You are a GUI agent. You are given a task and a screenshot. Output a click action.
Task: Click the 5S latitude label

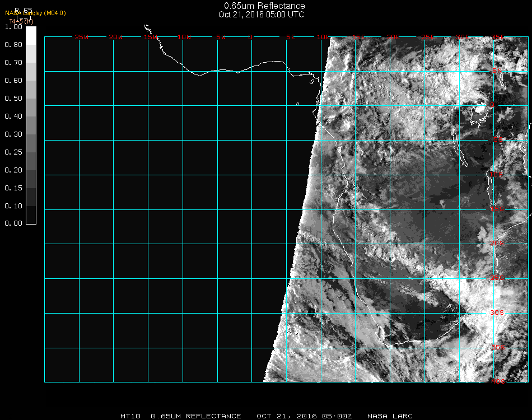click(498, 140)
